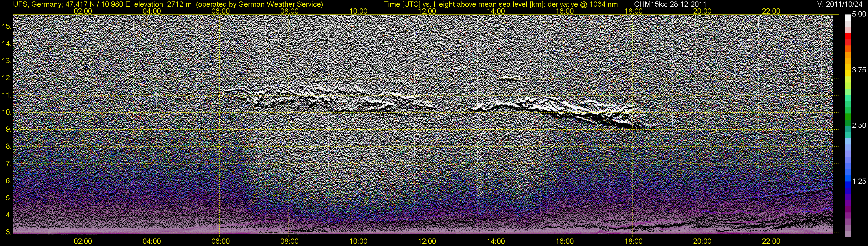Image resolution: width=868 pixels, height=246 pixels.
Task: Click the 18:00 label on the top time axis
Action: 633,11
